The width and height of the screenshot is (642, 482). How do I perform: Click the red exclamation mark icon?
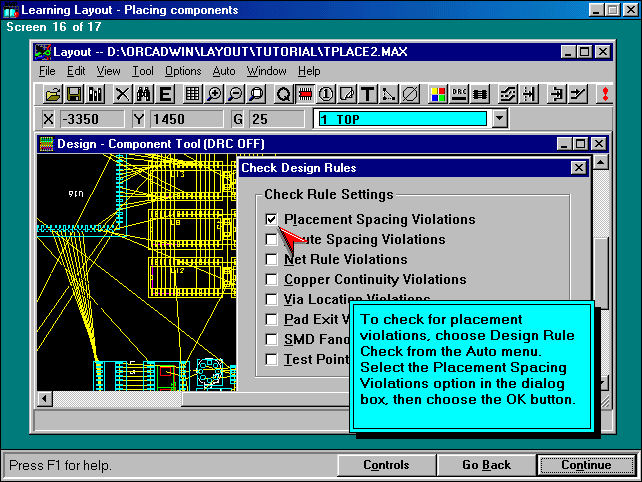coord(604,94)
